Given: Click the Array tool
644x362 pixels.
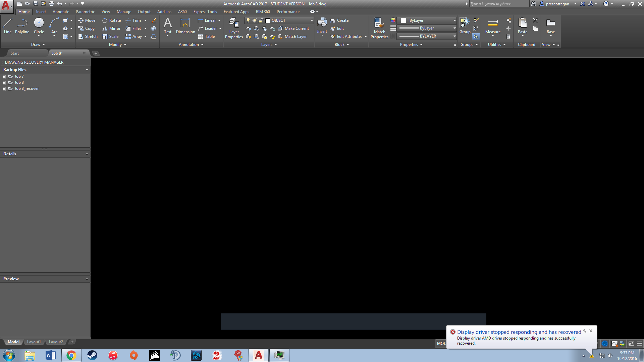Looking at the screenshot, I should (134, 37).
